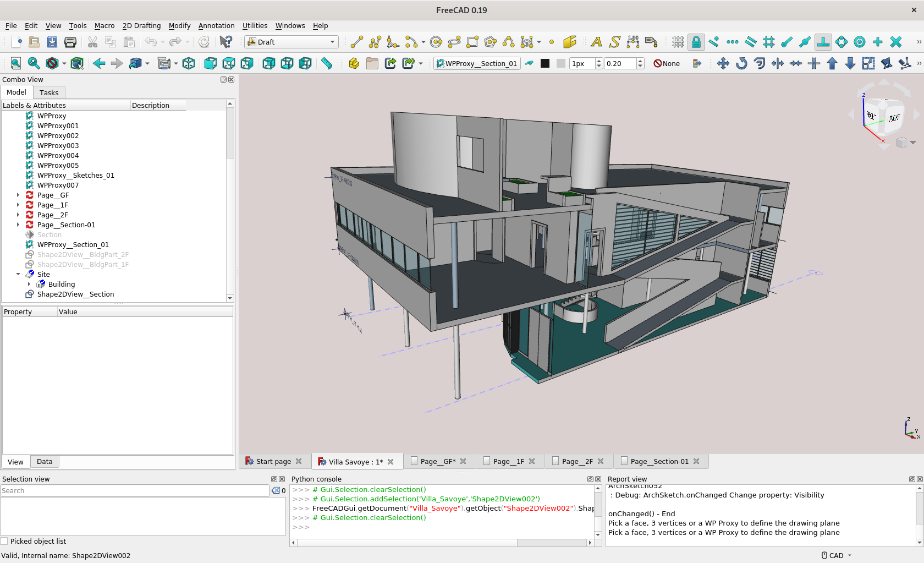The height and width of the screenshot is (563, 924).
Task: Click the black line color swatch
Action: coord(545,63)
